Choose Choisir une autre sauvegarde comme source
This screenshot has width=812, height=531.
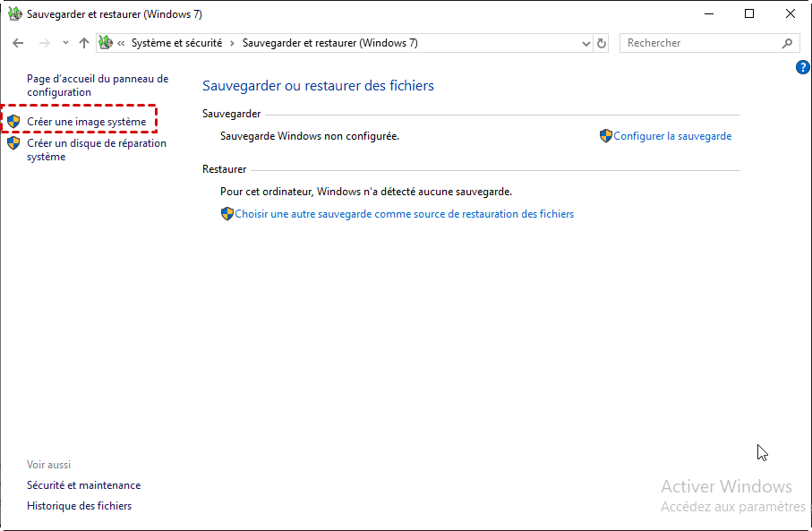[405, 214]
